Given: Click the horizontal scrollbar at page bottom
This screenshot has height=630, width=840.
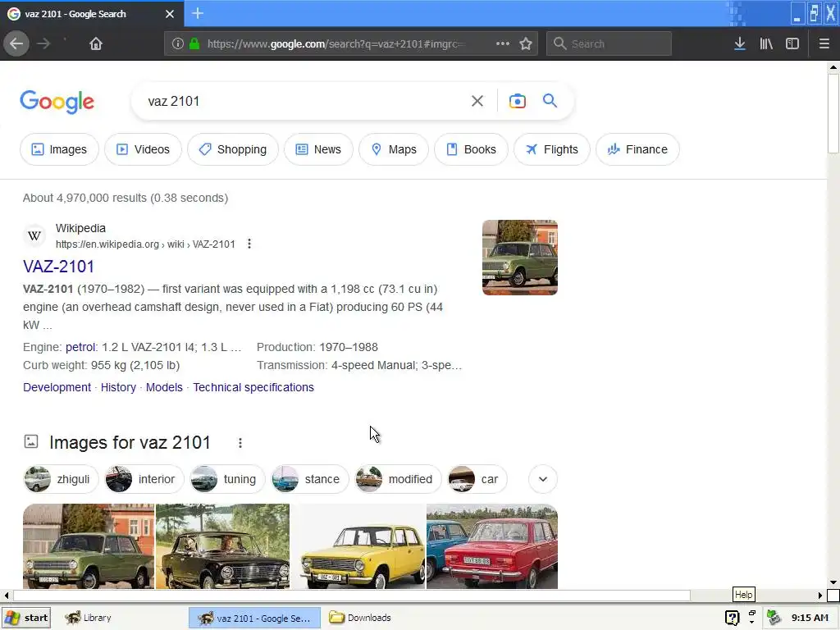Looking at the screenshot, I should coord(351,596).
